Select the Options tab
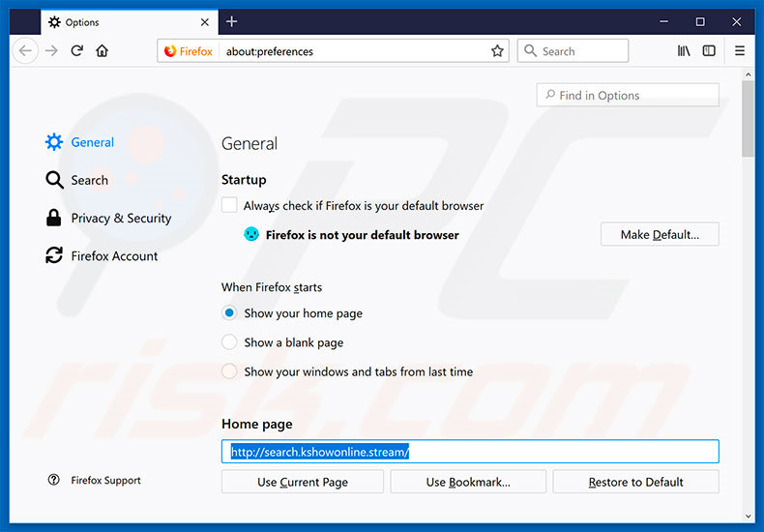764x532 pixels. pos(130,22)
